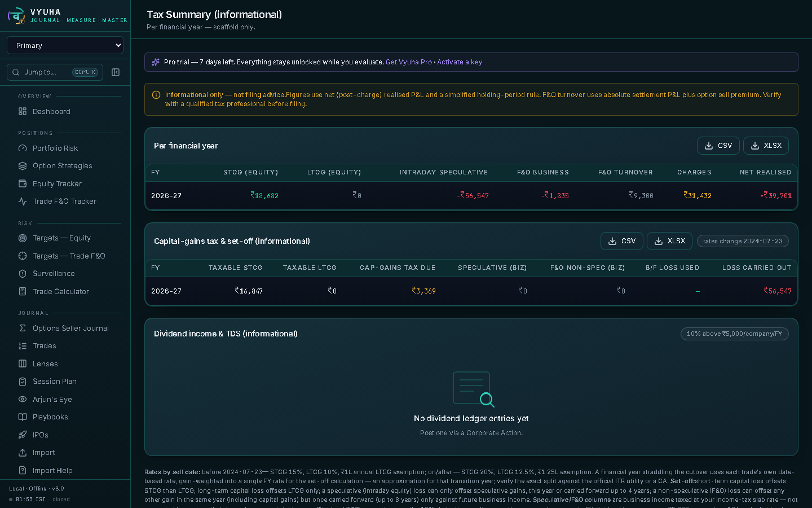Open the Primary account dropdown

(65, 45)
